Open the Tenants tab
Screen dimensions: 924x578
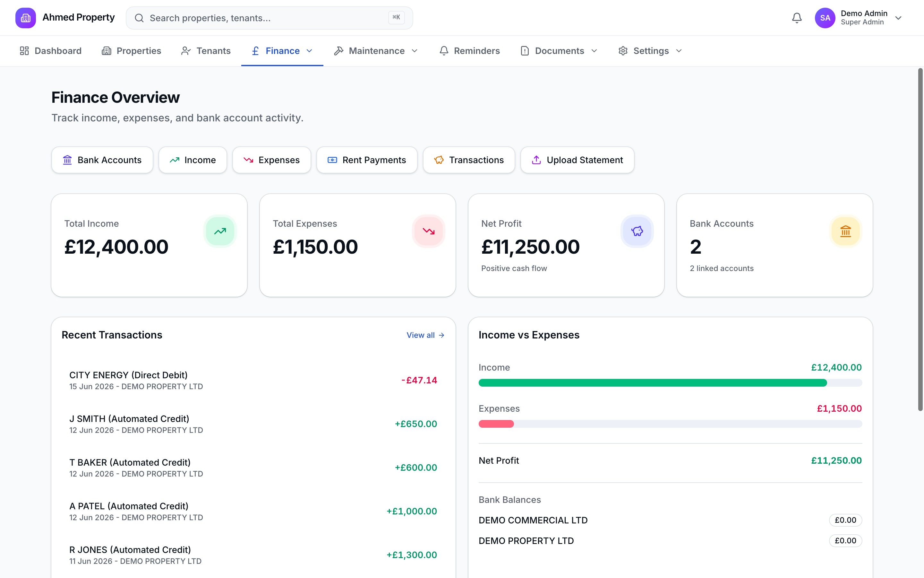click(x=206, y=51)
